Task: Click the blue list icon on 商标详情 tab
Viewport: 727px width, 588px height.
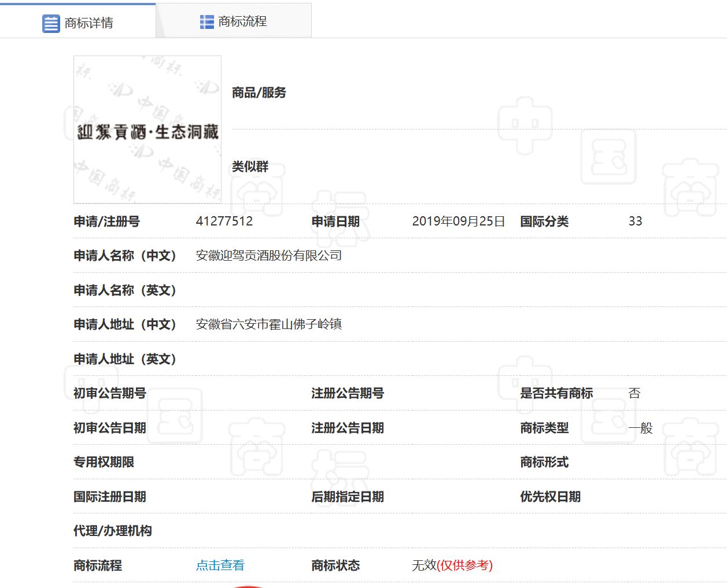Action: pos(51,24)
